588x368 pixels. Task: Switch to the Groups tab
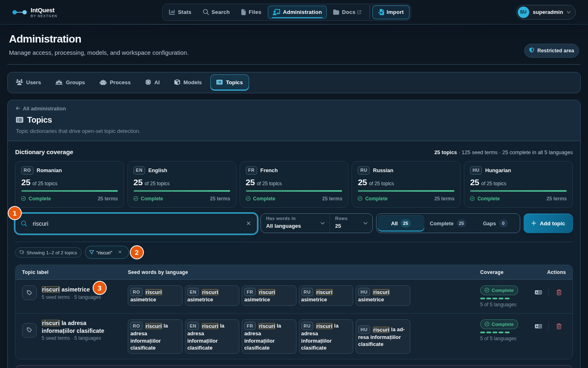point(70,83)
